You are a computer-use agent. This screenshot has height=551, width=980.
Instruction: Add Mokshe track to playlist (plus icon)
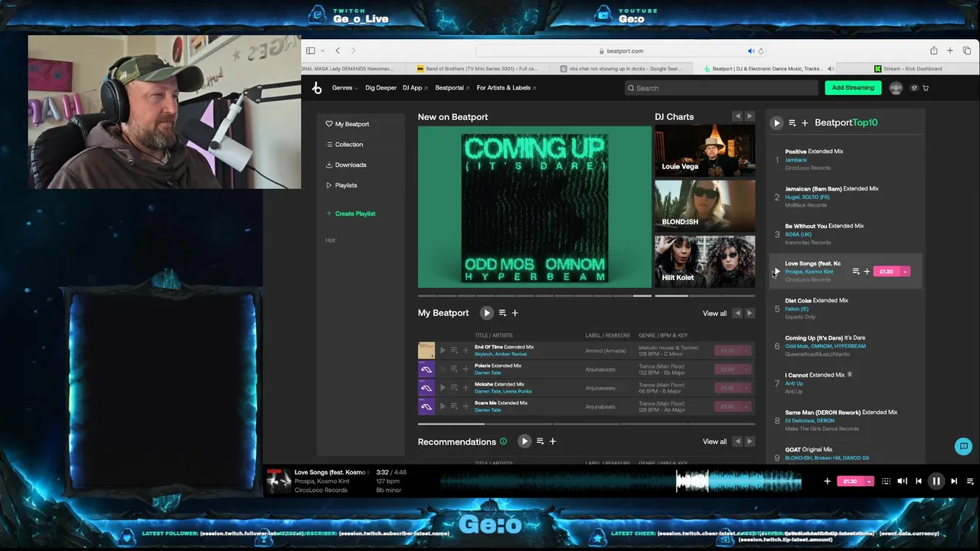click(x=465, y=388)
